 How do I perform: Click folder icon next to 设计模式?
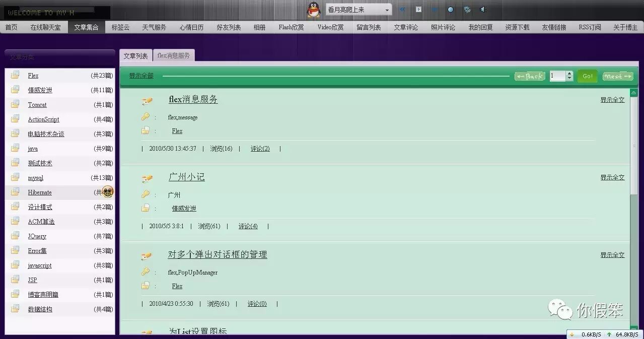16,207
